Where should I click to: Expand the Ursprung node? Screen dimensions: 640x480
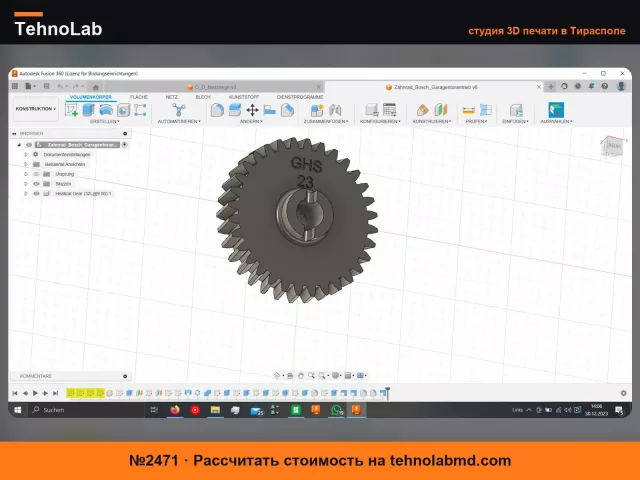click(x=26, y=174)
